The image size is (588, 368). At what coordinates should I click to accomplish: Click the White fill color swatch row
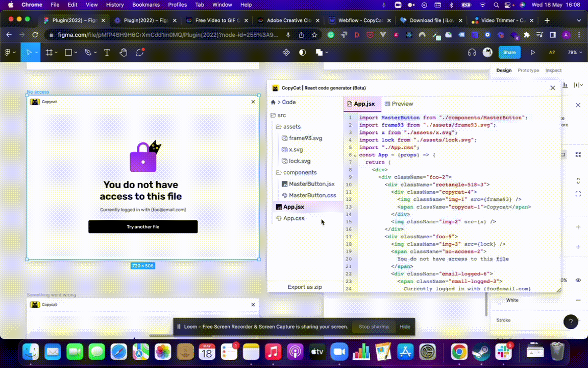512,301
